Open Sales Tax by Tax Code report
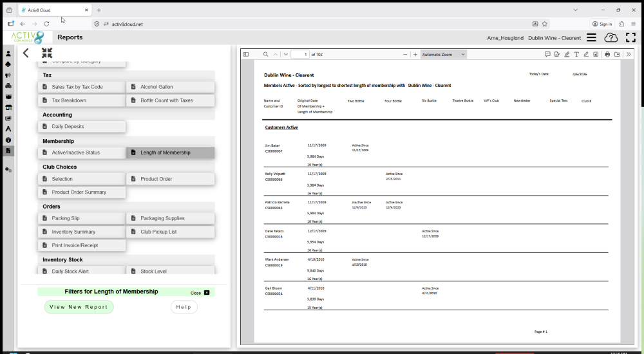 (x=82, y=87)
